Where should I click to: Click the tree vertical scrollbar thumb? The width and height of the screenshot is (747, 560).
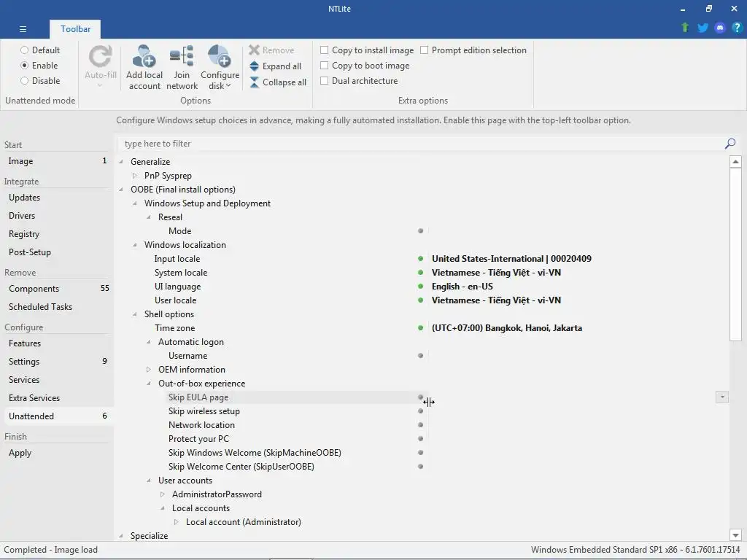point(735,254)
